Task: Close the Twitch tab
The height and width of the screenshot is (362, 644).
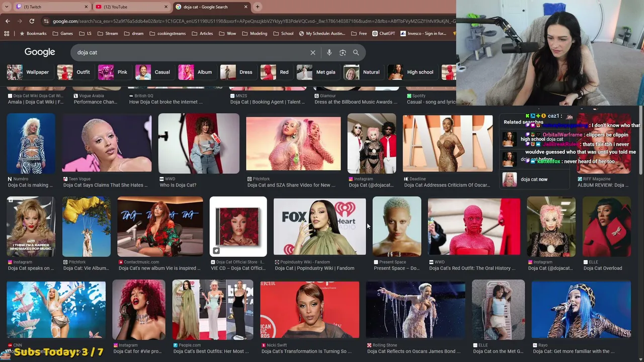Action: tap(86, 7)
